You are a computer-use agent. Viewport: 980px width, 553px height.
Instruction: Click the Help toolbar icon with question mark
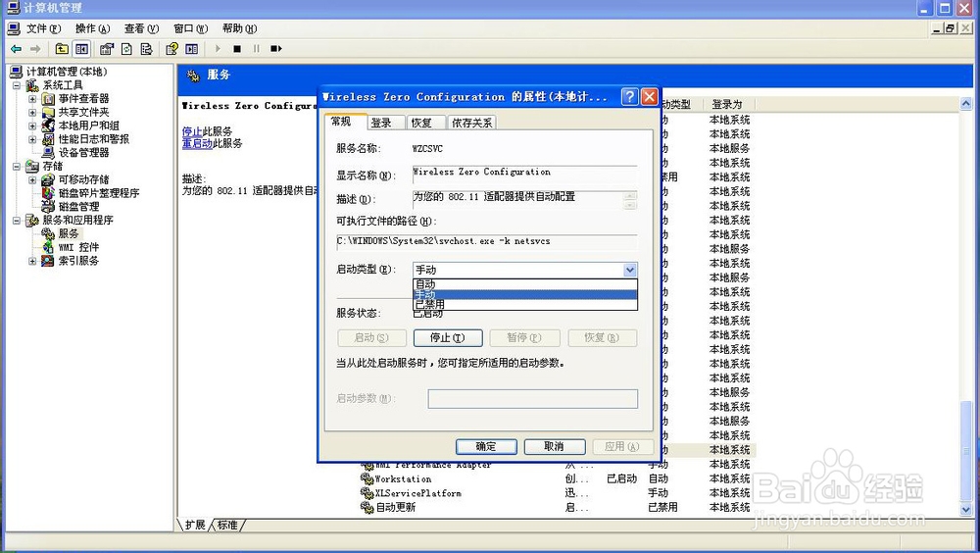(x=171, y=49)
